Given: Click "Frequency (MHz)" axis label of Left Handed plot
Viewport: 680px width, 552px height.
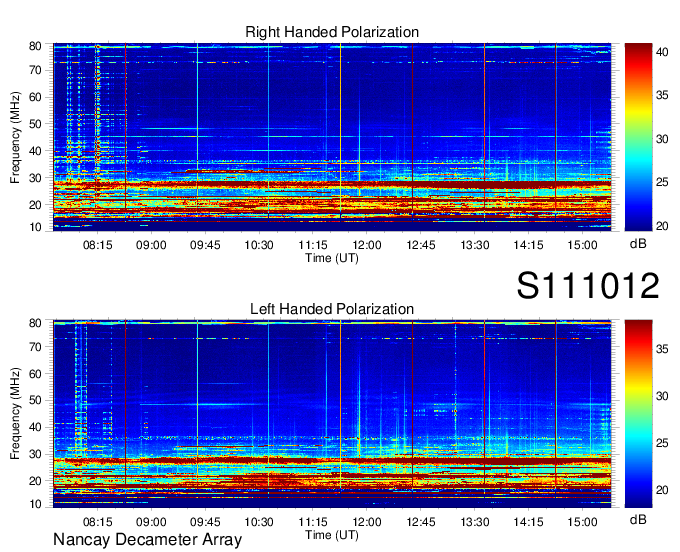Looking at the screenshot, I should point(15,414).
